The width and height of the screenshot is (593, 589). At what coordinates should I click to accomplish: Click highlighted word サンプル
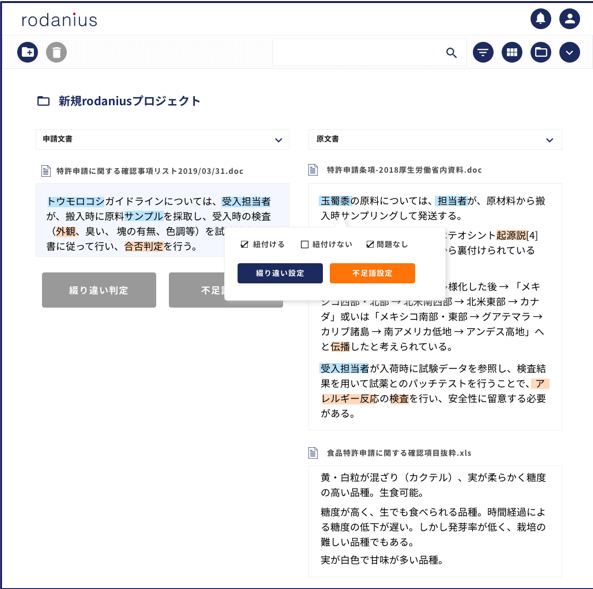[144, 216]
